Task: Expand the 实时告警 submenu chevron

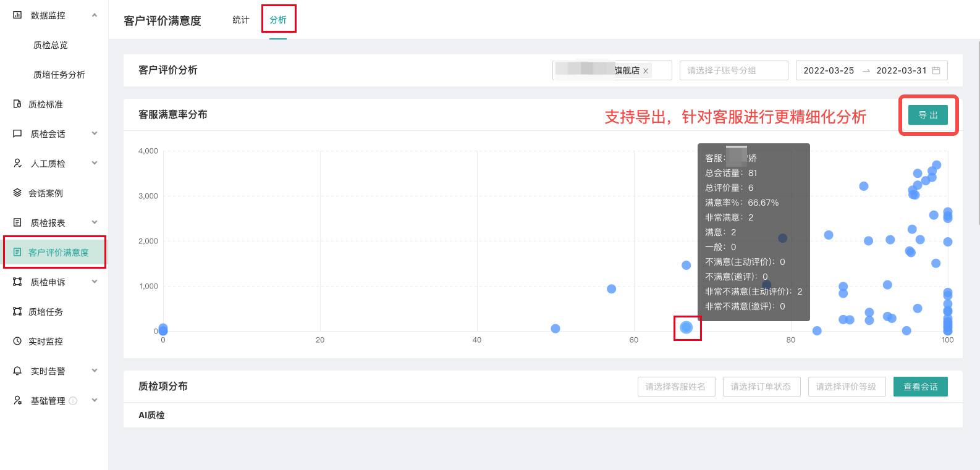Action: point(95,371)
